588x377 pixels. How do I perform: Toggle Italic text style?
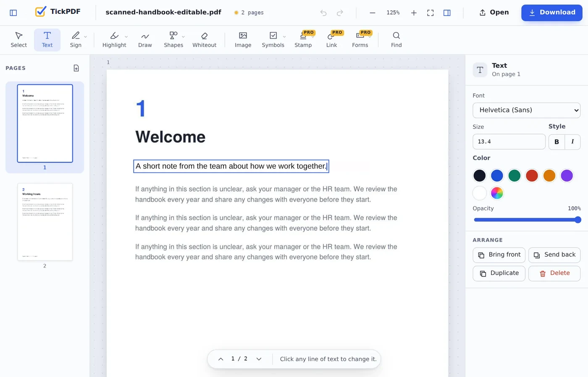[x=572, y=142]
